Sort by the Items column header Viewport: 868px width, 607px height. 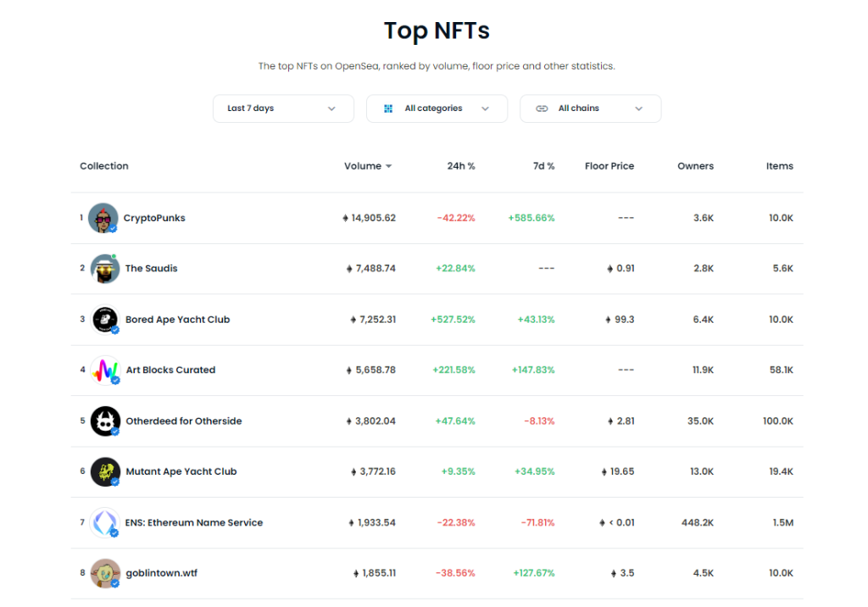click(x=780, y=166)
